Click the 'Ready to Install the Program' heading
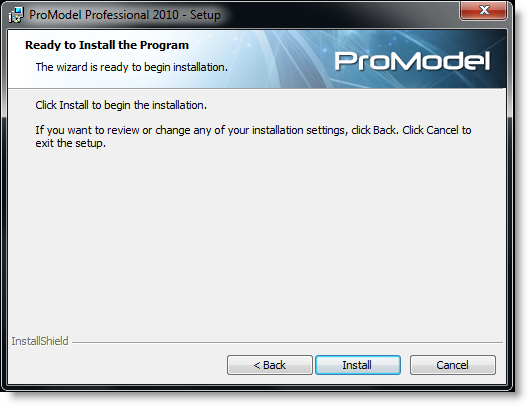This screenshot has height=406, width=529. coord(107,45)
